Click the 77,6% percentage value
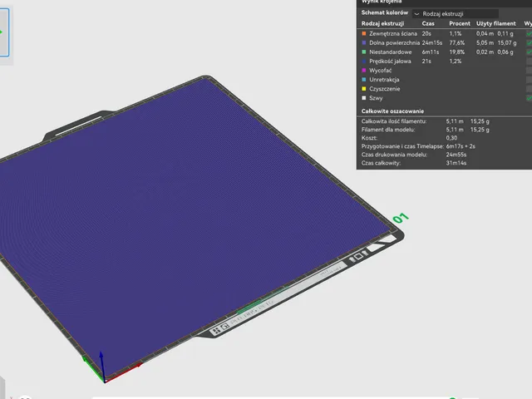Viewport: 532px width, 399px height. 456,42
